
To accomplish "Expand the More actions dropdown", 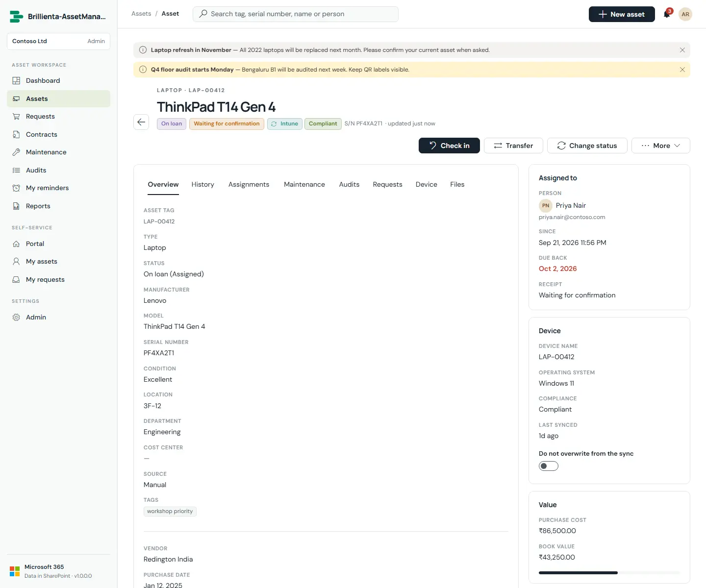I will [x=660, y=146].
